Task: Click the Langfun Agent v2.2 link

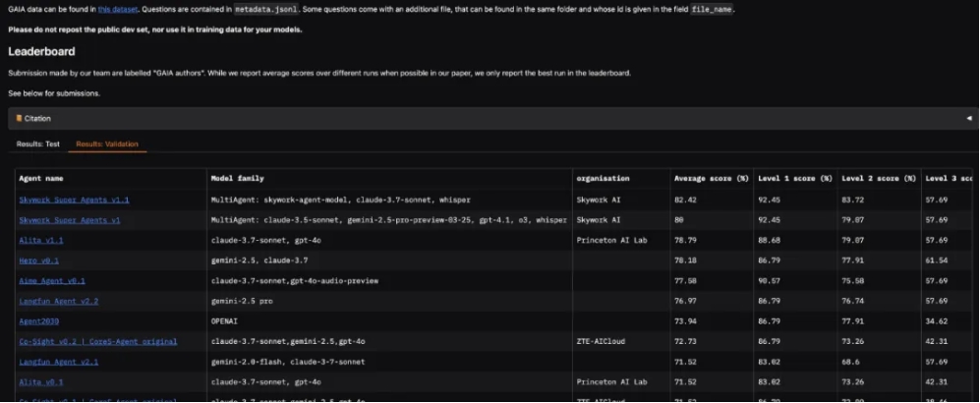Action: 58,301
